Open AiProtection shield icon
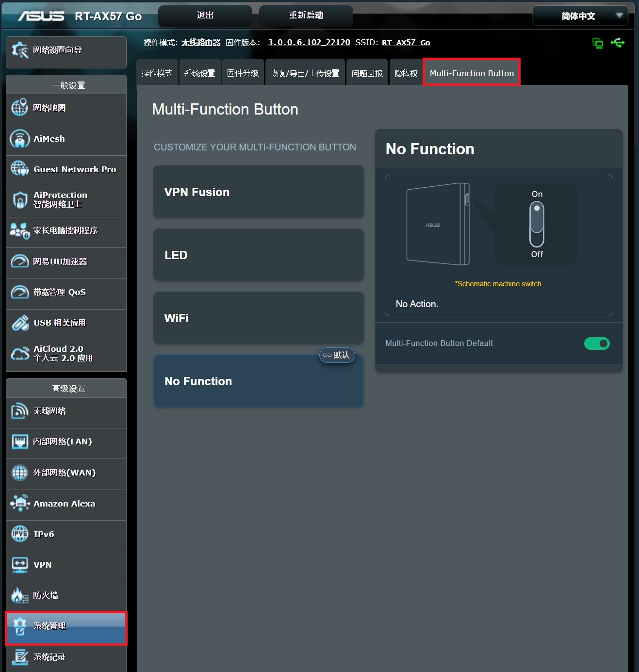The width and height of the screenshot is (639, 672). click(19, 199)
